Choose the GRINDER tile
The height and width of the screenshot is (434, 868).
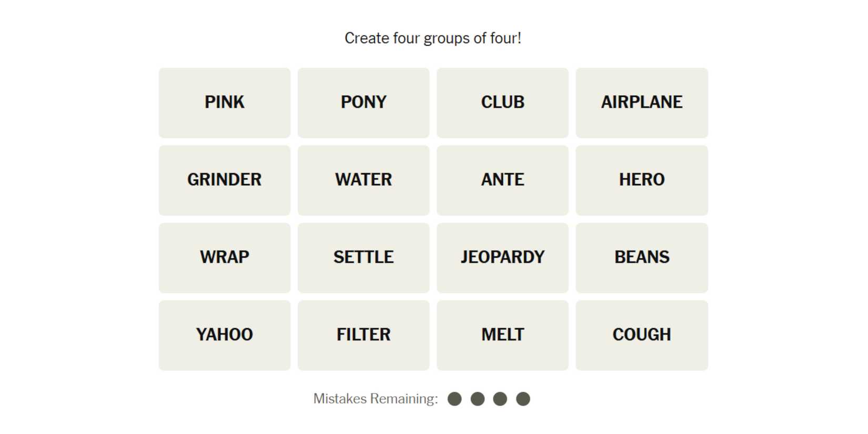point(225,180)
